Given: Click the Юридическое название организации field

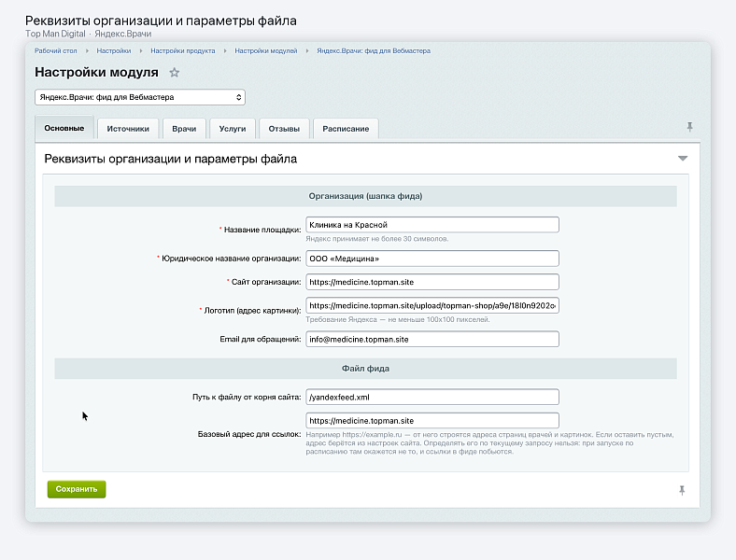Looking at the screenshot, I should [432, 259].
